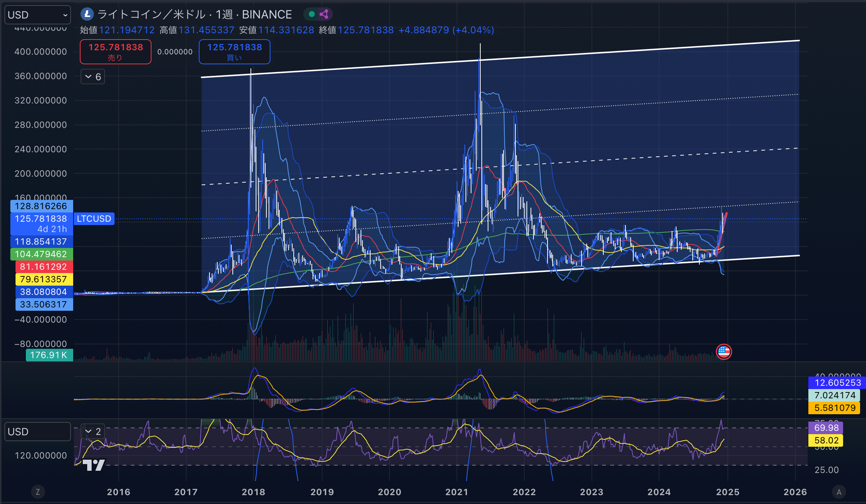866x504 pixels.
Task: Click the yellow 58.02 RSI MA label
Action: (826, 440)
